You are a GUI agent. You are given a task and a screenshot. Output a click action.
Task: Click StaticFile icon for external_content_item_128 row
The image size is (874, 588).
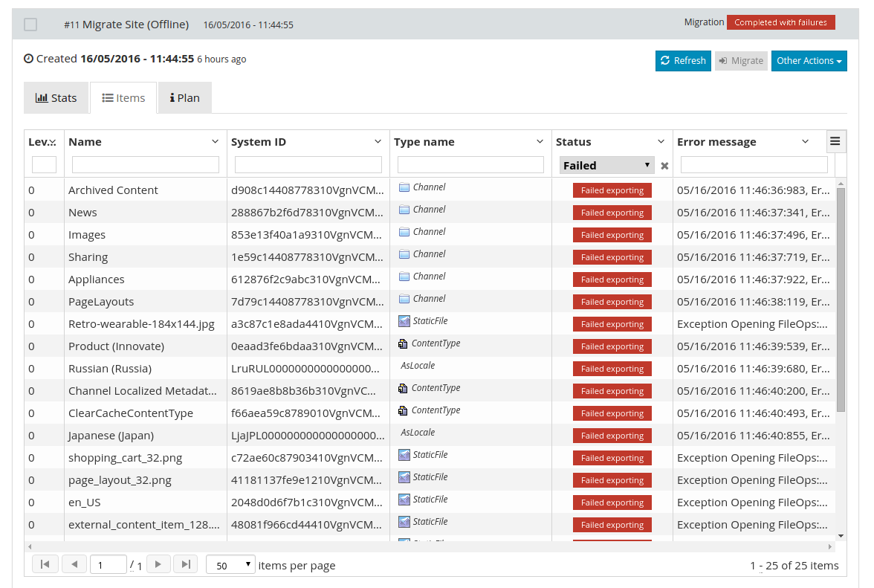[404, 522]
